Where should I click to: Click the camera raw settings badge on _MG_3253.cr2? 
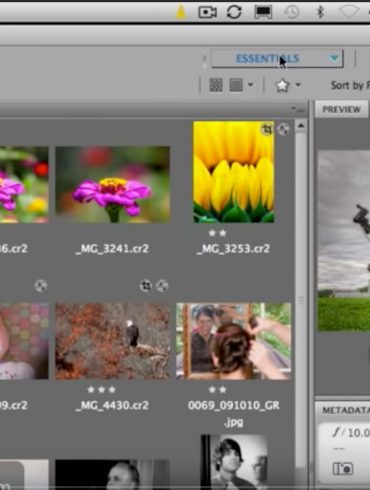pyautogui.click(x=283, y=129)
